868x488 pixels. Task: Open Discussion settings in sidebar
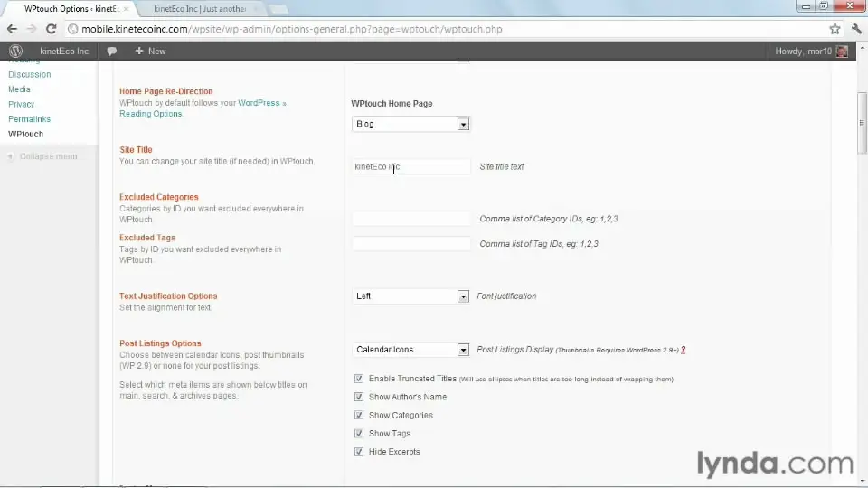(x=29, y=74)
